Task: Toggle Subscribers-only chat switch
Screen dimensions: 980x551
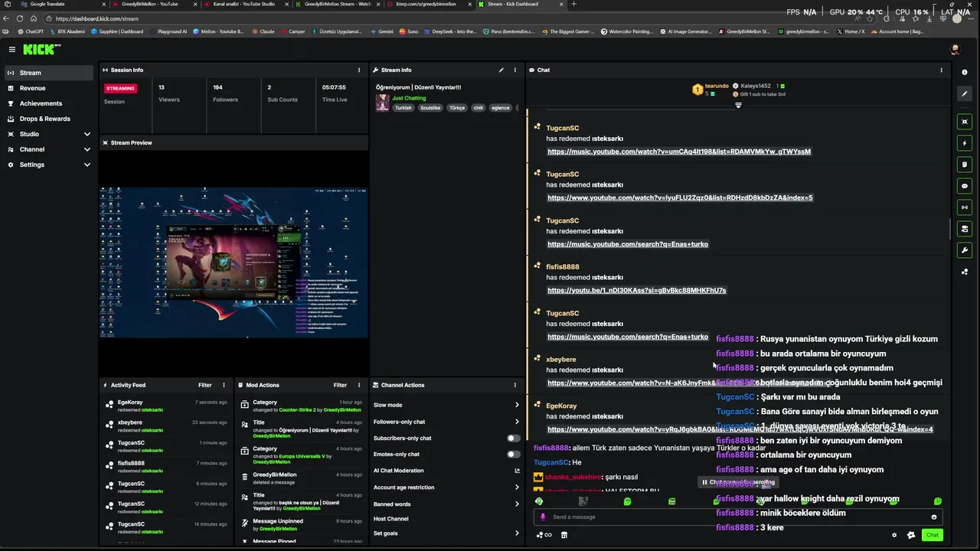Action: (x=513, y=438)
